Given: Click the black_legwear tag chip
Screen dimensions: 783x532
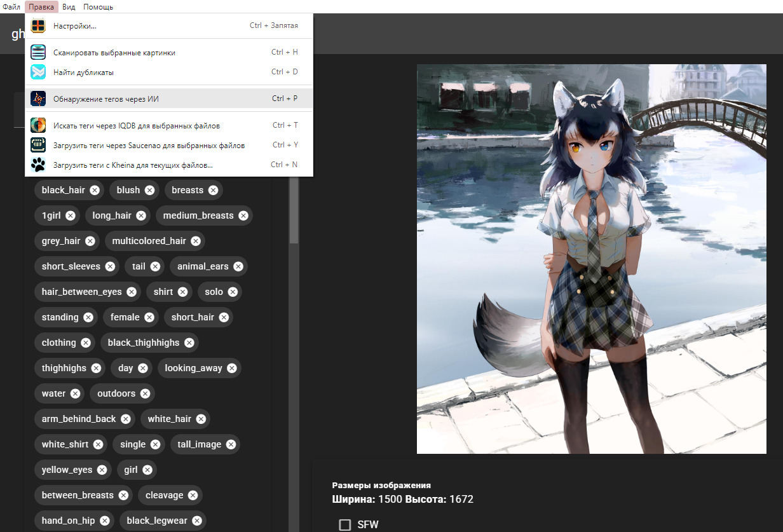Looking at the screenshot, I should click(x=163, y=521).
